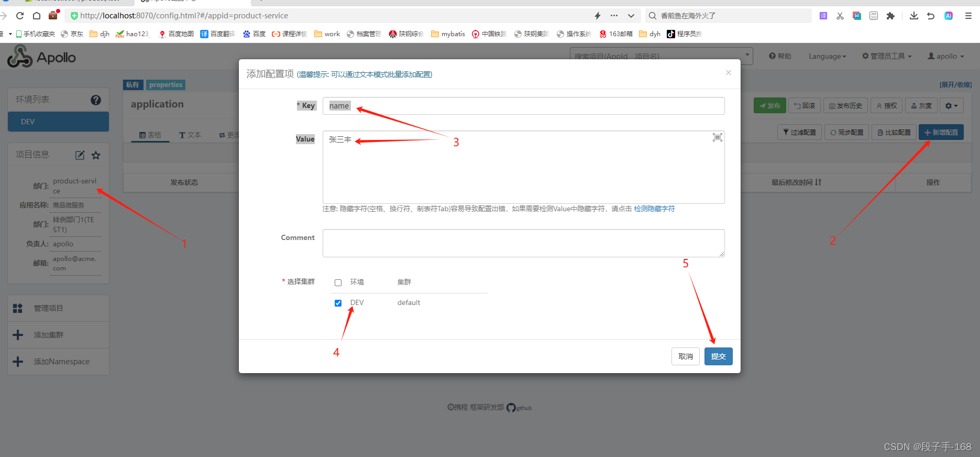Open the apollo user dropdown
980x457 pixels.
946,56
